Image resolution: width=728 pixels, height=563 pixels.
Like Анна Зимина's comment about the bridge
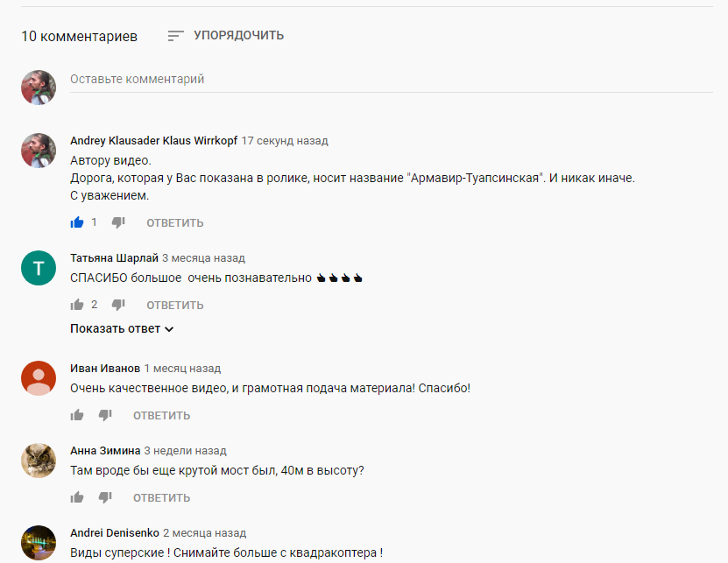(77, 497)
